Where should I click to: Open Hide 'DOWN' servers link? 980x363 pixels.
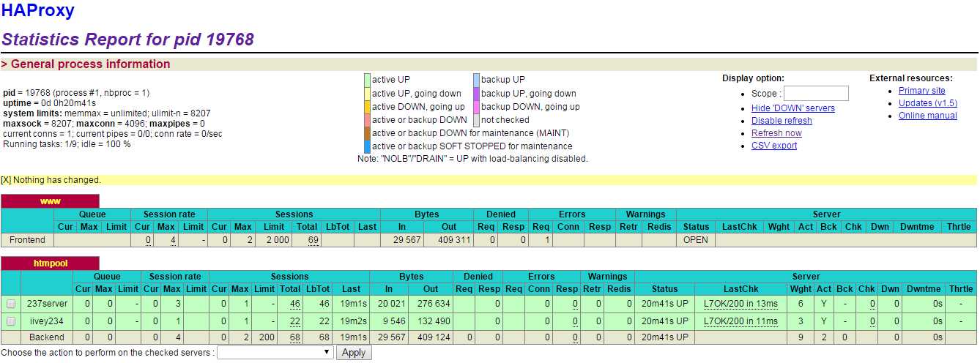point(793,108)
